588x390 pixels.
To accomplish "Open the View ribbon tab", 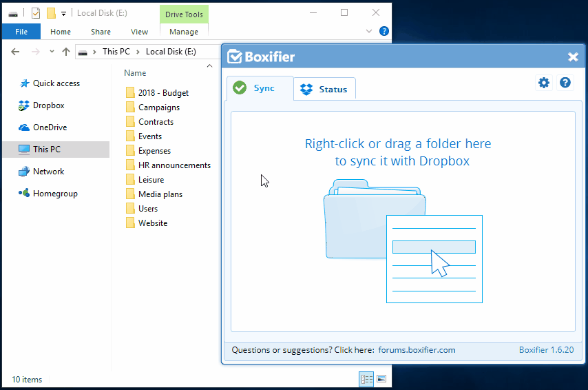I will [x=139, y=32].
